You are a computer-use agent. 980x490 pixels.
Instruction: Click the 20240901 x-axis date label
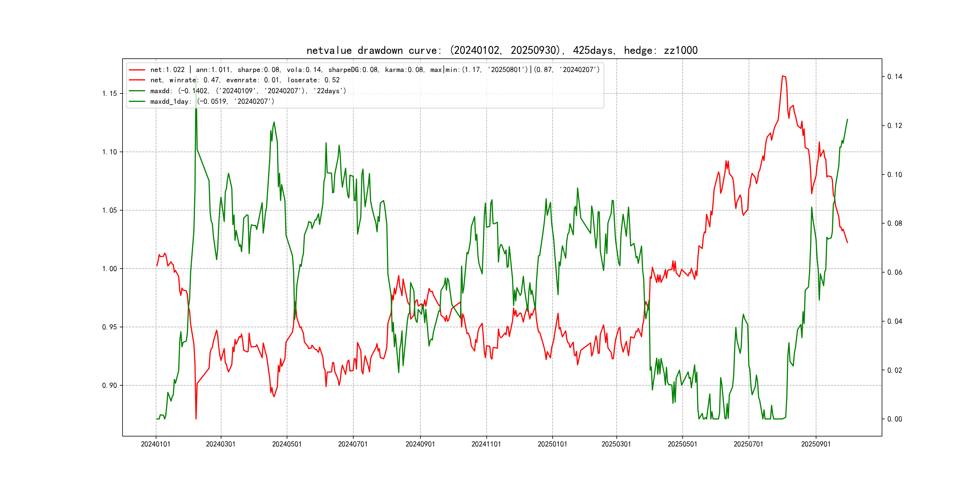click(x=420, y=444)
